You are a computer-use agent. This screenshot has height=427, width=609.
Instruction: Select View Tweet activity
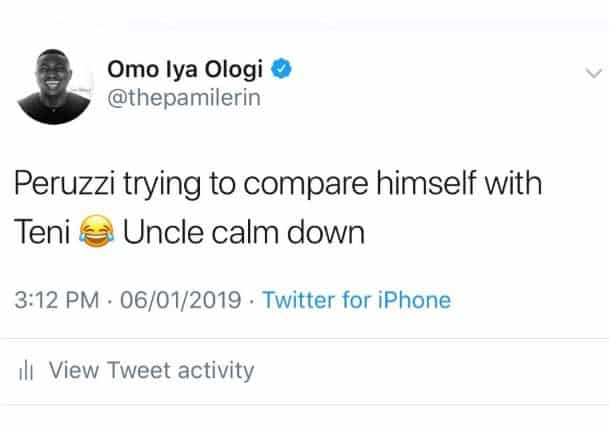pyautogui.click(x=152, y=371)
